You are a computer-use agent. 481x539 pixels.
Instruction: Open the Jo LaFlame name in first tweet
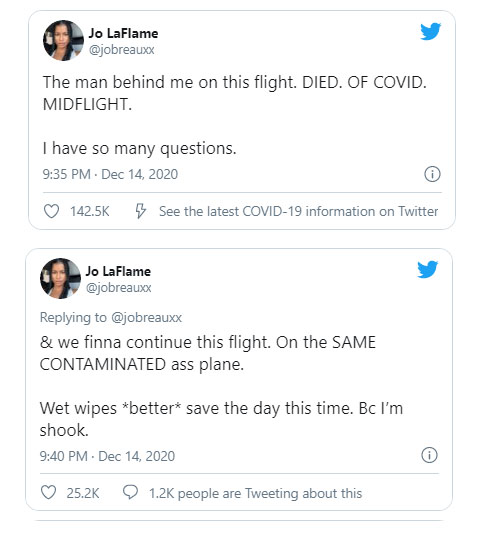coord(123,33)
